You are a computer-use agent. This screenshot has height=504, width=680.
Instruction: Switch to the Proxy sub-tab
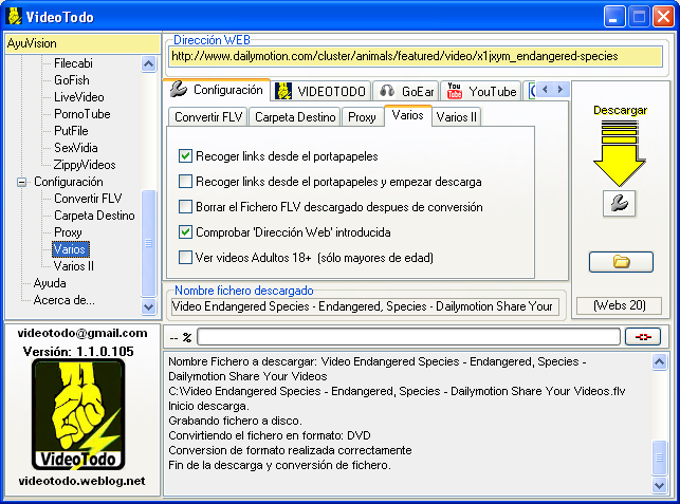tap(362, 117)
